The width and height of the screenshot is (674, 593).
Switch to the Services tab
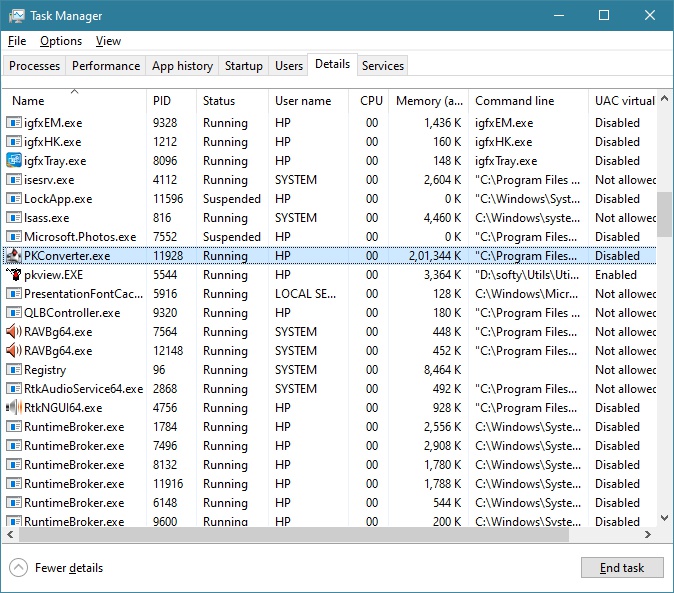383,66
